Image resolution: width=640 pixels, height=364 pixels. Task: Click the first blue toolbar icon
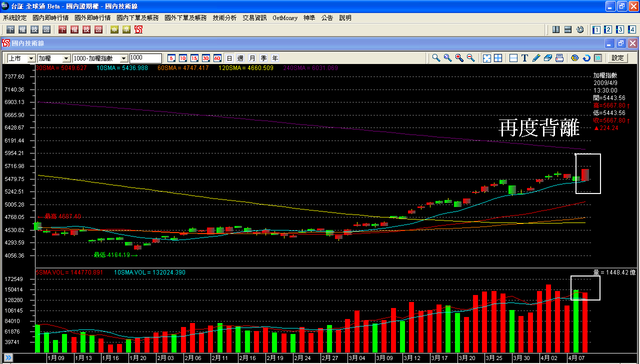coord(11,30)
